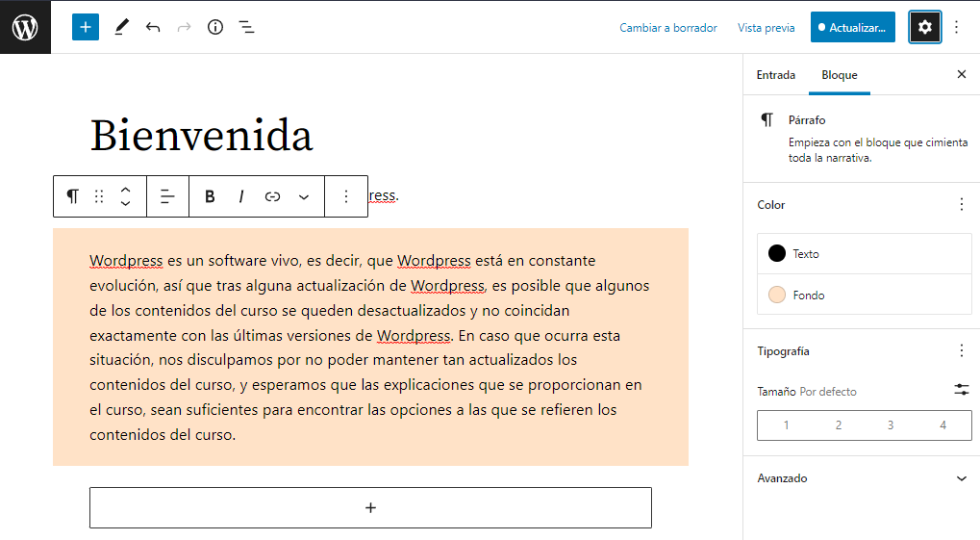The image size is (980, 540).
Task: Close the settings sidebar
Action: (962, 74)
